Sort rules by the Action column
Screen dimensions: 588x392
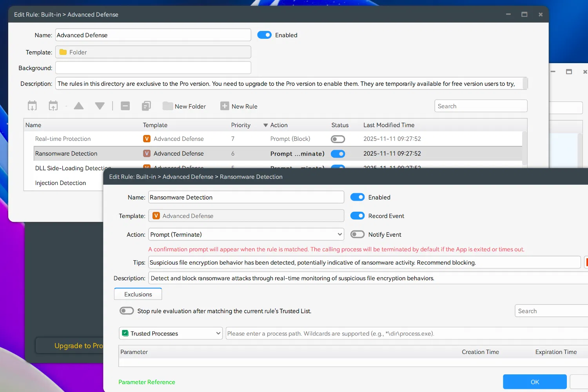279,125
